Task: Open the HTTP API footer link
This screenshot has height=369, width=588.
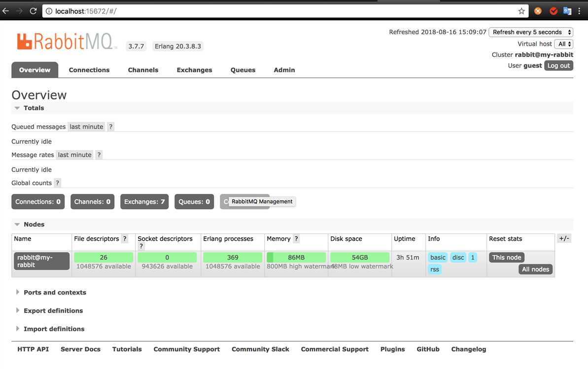Action: (33, 349)
